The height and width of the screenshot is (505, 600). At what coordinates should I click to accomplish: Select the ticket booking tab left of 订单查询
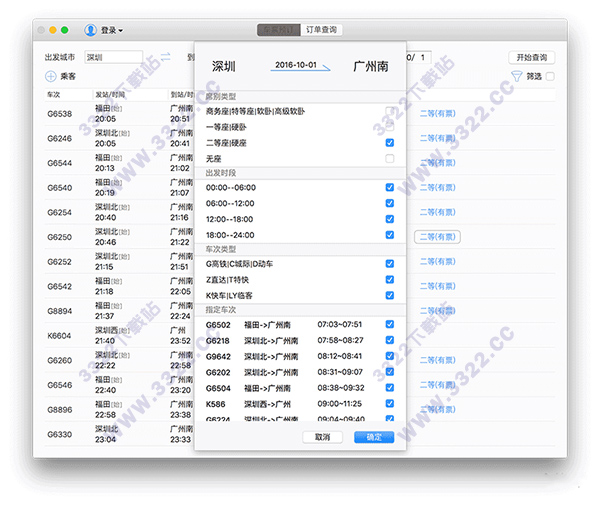pyautogui.click(x=277, y=30)
